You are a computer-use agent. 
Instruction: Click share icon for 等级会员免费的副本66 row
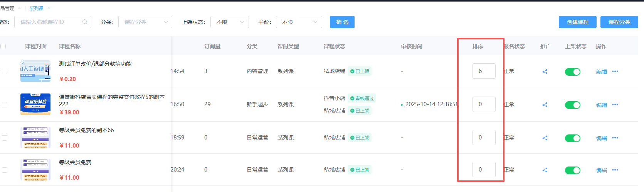(545, 138)
